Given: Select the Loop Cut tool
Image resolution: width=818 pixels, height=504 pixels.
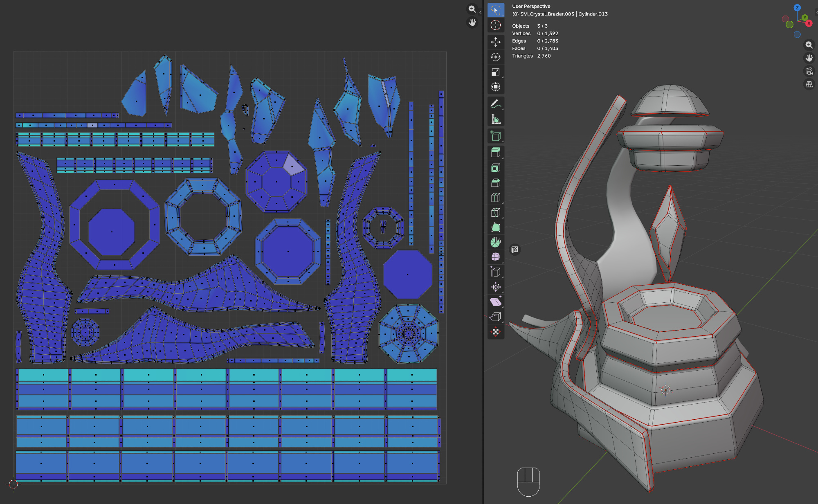Looking at the screenshot, I should point(495,198).
